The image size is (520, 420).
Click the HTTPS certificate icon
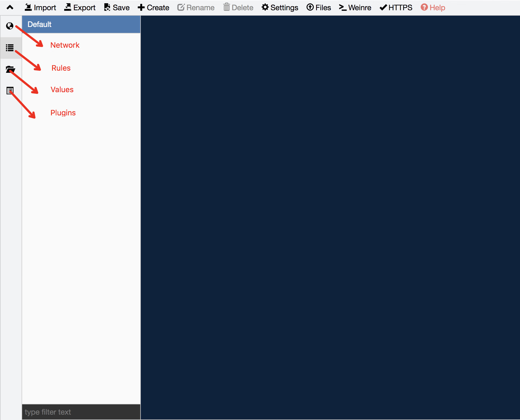pos(383,7)
